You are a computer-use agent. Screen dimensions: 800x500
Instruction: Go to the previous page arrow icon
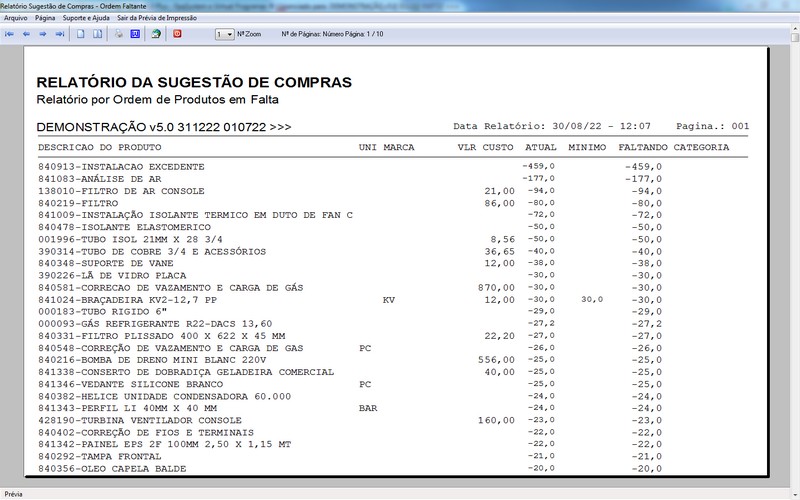26,34
